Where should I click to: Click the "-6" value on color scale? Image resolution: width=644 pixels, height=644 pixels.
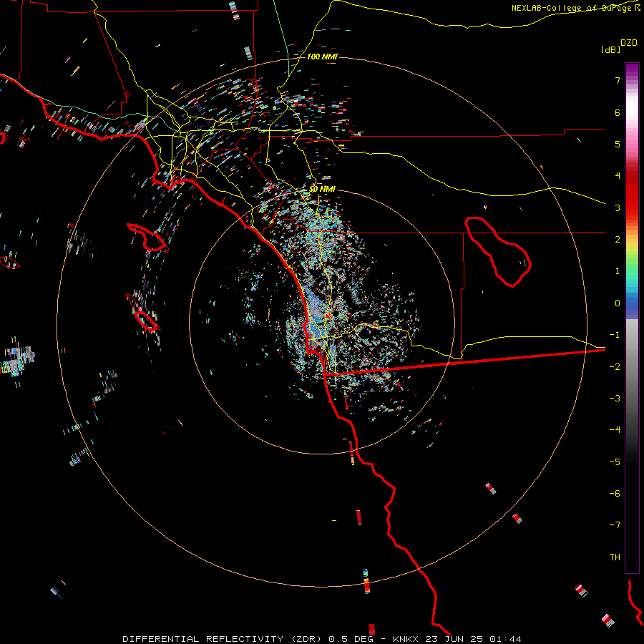click(615, 494)
